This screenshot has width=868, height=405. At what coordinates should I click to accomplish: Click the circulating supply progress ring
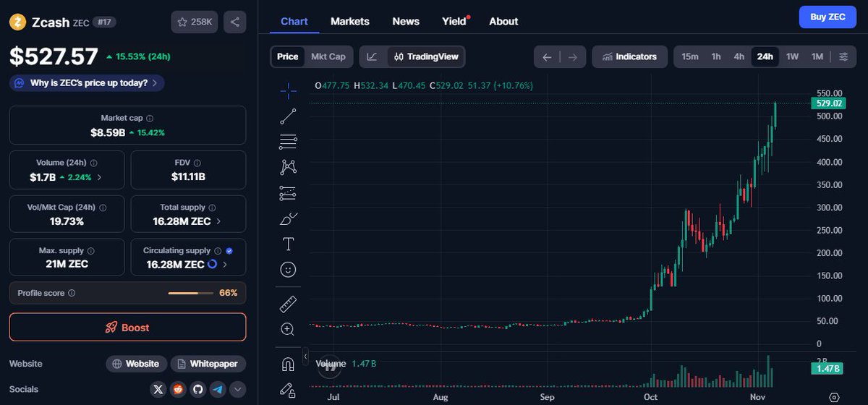(212, 265)
